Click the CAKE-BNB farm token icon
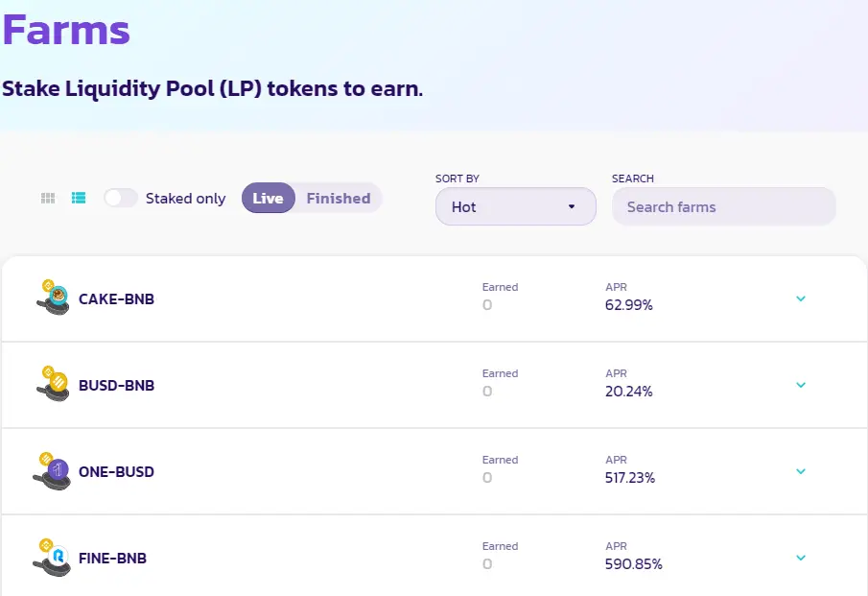Screen dimensions: 868x596 pos(54,298)
